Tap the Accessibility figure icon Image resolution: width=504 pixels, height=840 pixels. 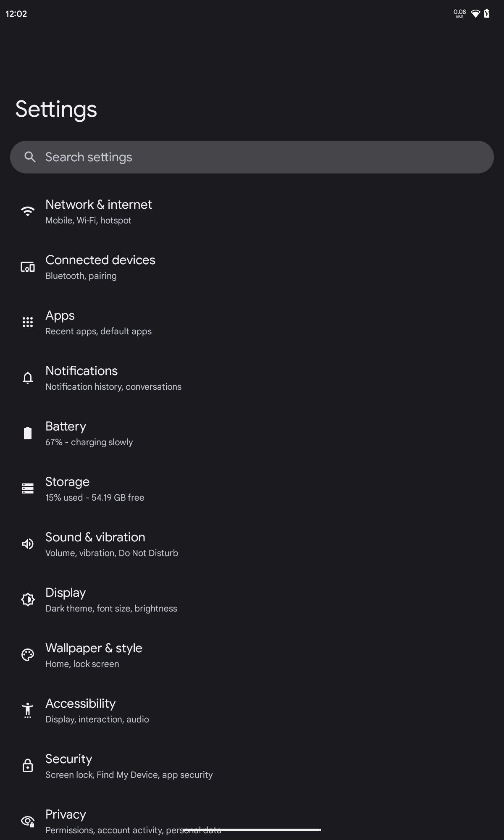[28, 710]
